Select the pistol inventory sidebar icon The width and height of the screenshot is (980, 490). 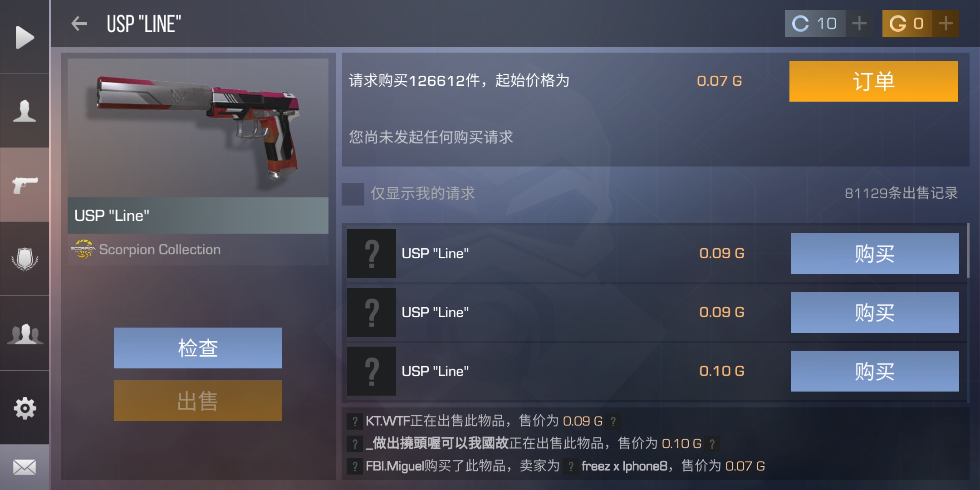tap(24, 185)
